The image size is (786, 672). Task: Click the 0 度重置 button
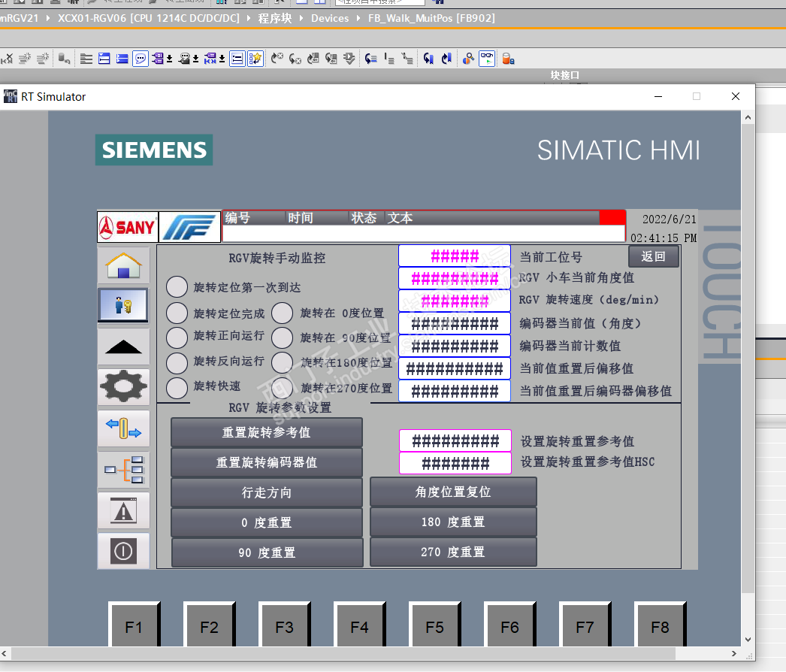click(x=266, y=522)
